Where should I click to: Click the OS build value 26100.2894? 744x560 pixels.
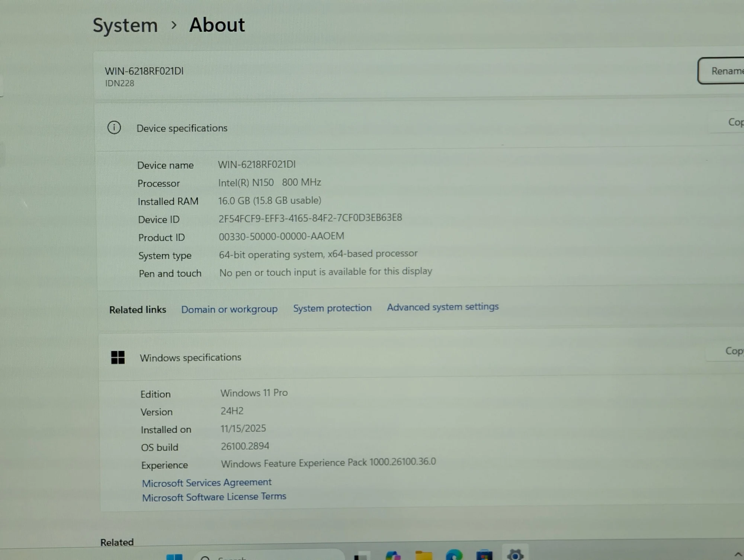pyautogui.click(x=245, y=446)
